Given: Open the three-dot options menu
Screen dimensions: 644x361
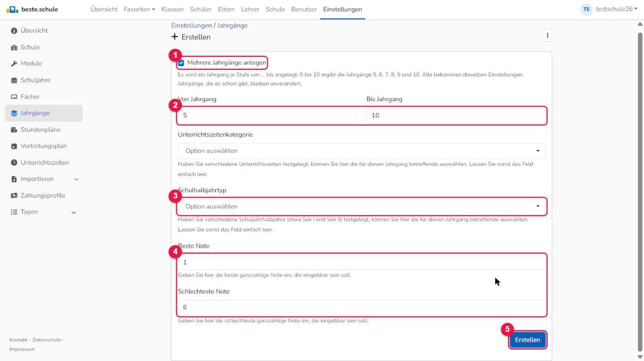Looking at the screenshot, I should pyautogui.click(x=548, y=36).
